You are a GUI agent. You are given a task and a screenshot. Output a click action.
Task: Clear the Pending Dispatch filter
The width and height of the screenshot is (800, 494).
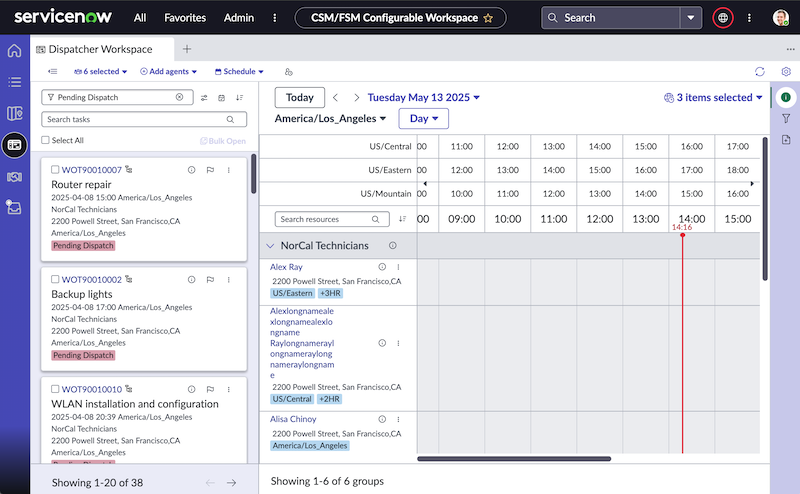pyautogui.click(x=180, y=97)
